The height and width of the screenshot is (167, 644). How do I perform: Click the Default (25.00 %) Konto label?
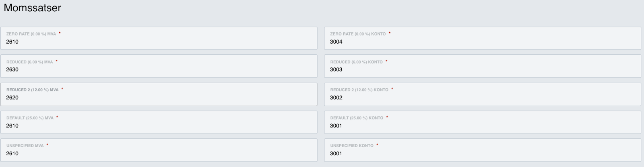(x=357, y=118)
